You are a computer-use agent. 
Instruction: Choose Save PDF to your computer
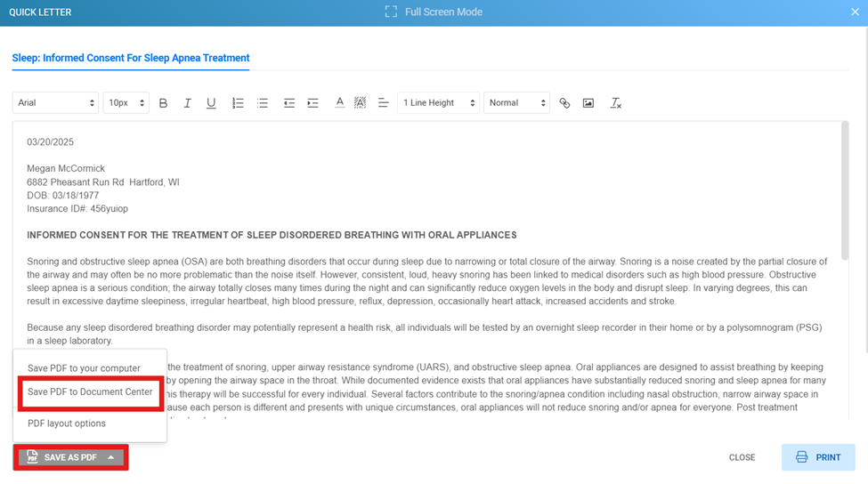click(x=84, y=368)
